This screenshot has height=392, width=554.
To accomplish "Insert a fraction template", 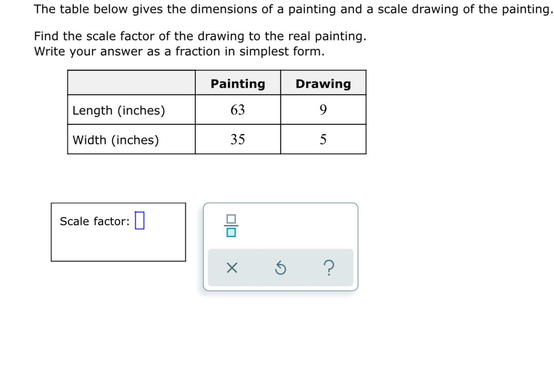I will [231, 225].
